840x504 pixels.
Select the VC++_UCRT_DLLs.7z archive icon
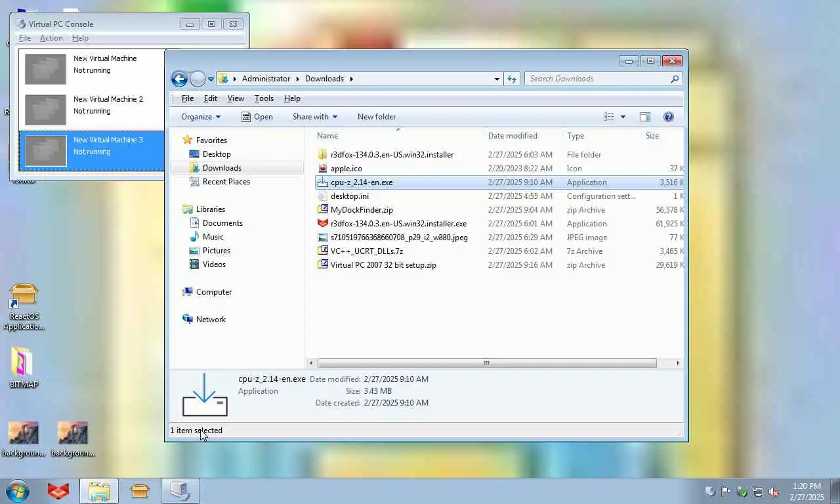(x=322, y=251)
